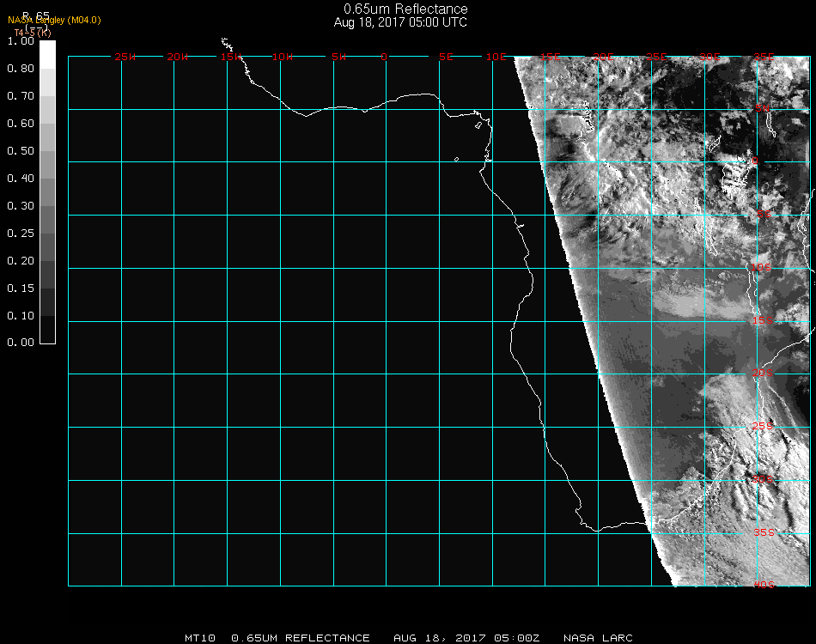Click the 15E longitude label
This screenshot has width=816, height=644.
550,57
